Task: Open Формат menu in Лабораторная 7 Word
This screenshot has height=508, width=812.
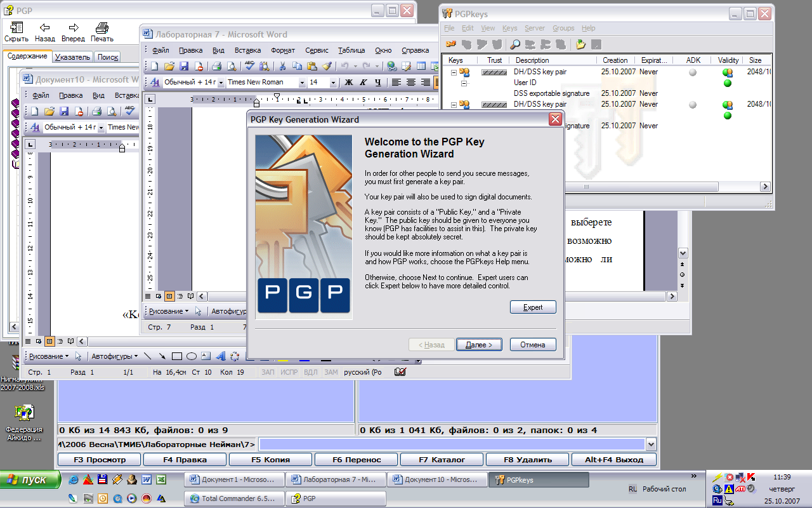Action: coord(283,50)
